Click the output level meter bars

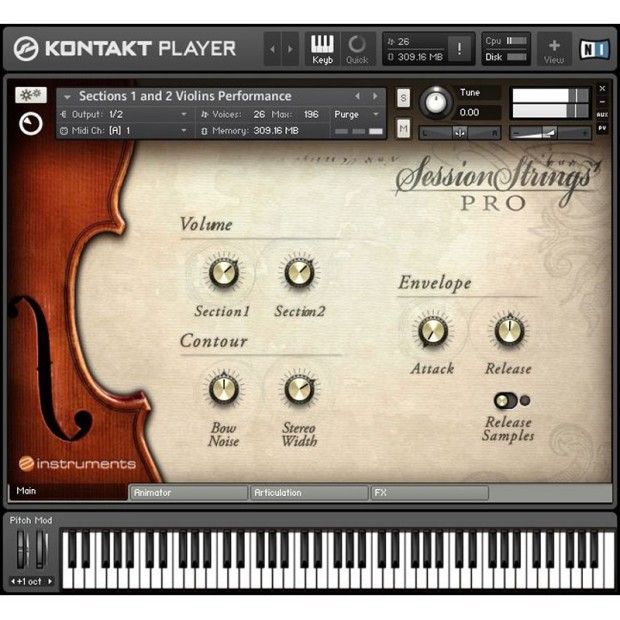click(550, 103)
